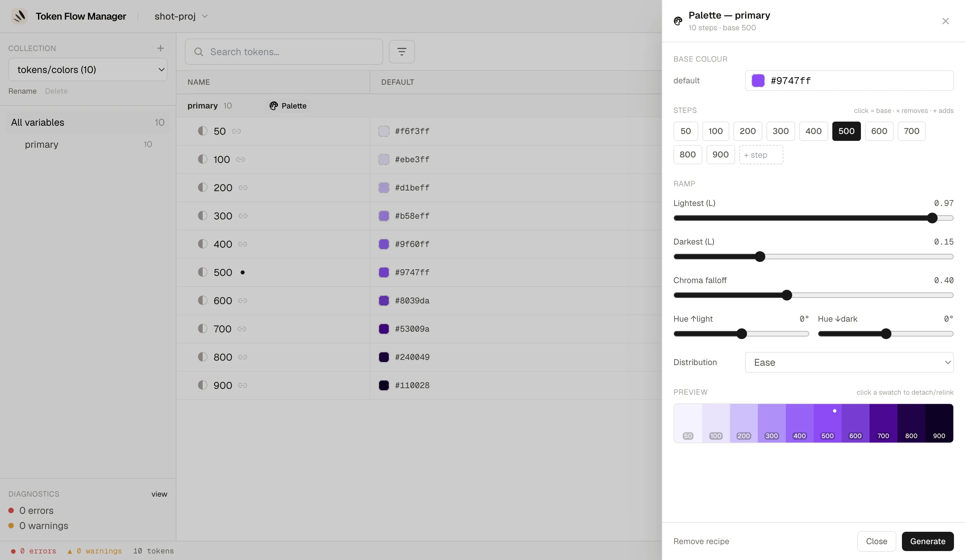Set step 600 as the base
965x560 pixels.
[879, 131]
